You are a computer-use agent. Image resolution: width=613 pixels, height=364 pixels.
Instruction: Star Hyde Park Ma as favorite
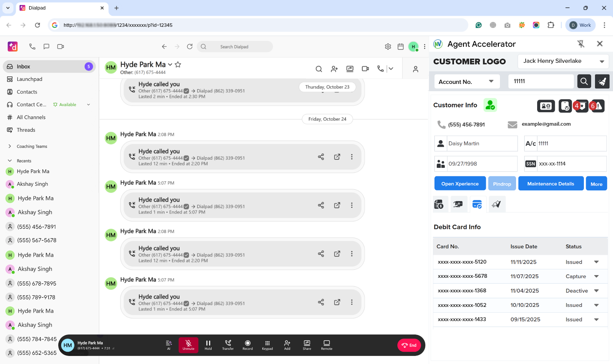pos(178,64)
